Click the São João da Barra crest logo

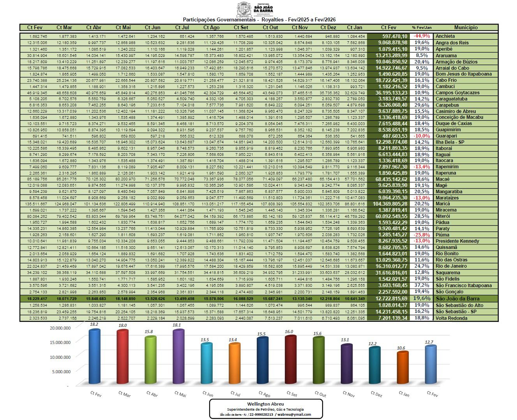[244, 9]
